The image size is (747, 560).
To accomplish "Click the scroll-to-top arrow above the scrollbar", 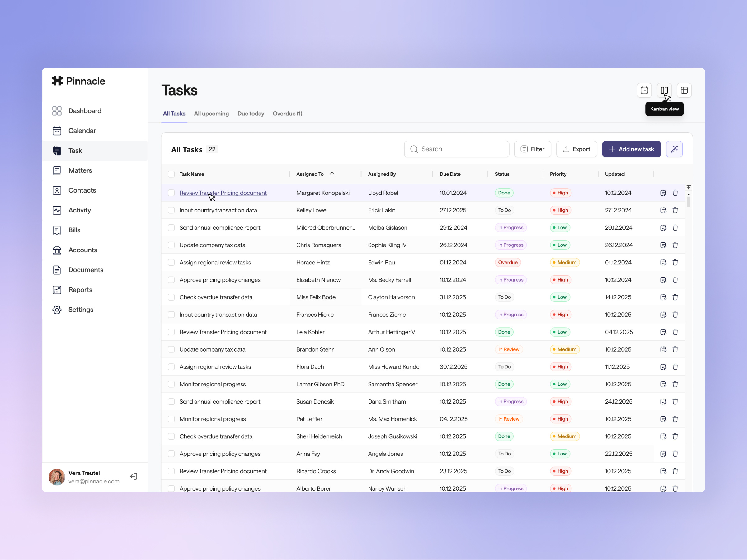I will [688, 187].
